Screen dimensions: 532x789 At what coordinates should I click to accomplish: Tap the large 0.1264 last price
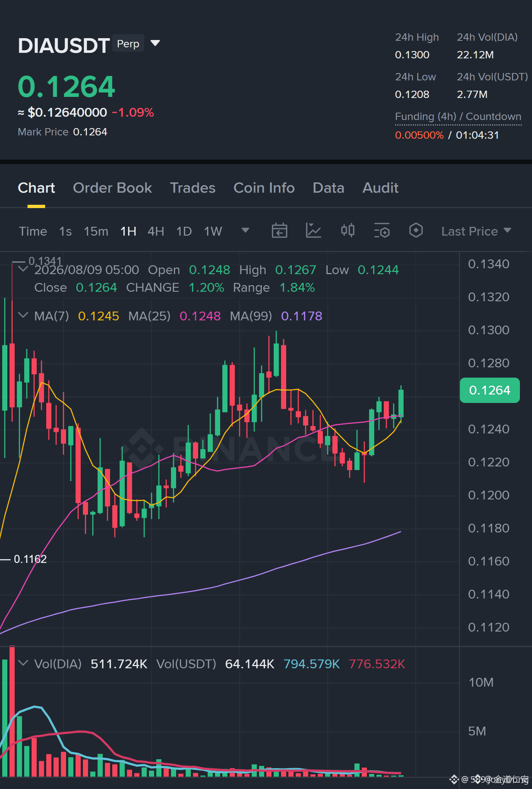[66, 87]
